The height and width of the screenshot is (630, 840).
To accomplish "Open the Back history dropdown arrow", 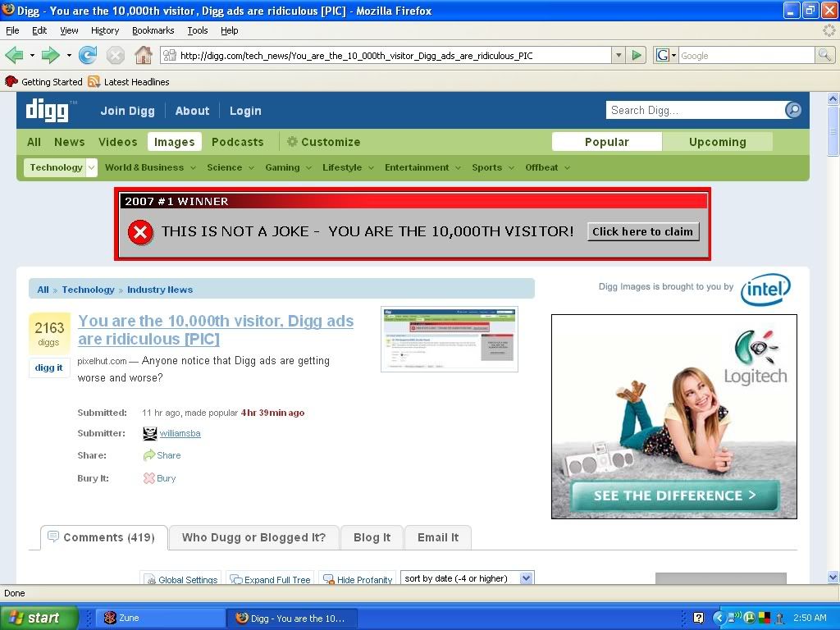I will click(32, 55).
